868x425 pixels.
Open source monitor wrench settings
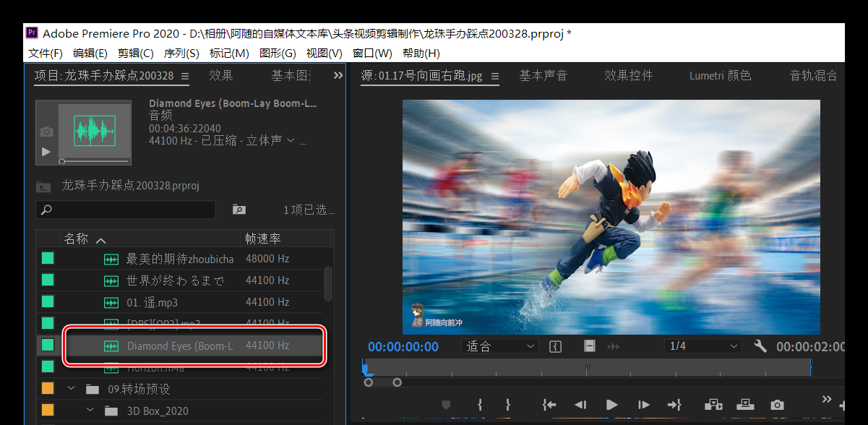point(760,346)
